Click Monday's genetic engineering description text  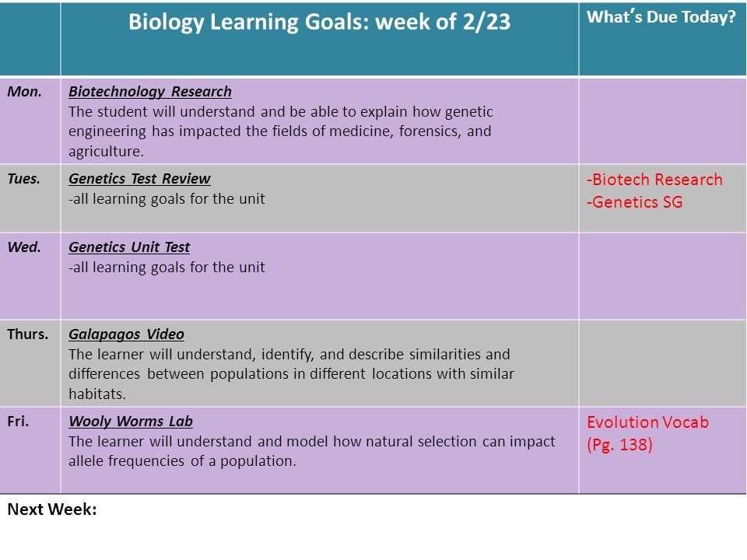281,131
